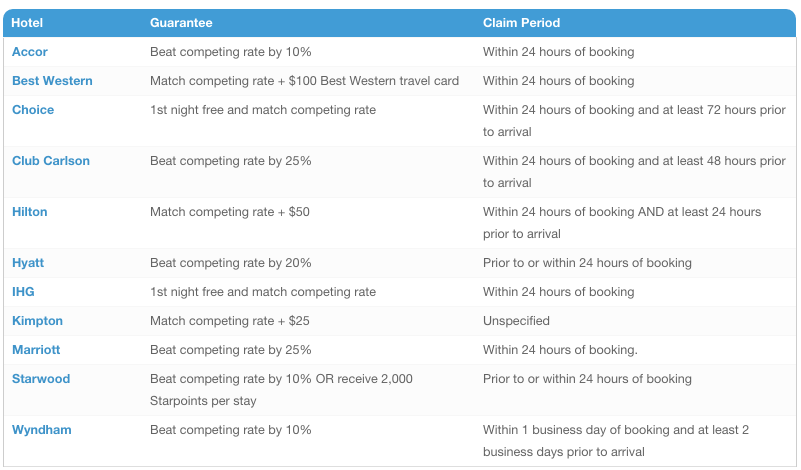This screenshot has width=801, height=470.
Task: Follow the Kimpton link
Action: (37, 321)
